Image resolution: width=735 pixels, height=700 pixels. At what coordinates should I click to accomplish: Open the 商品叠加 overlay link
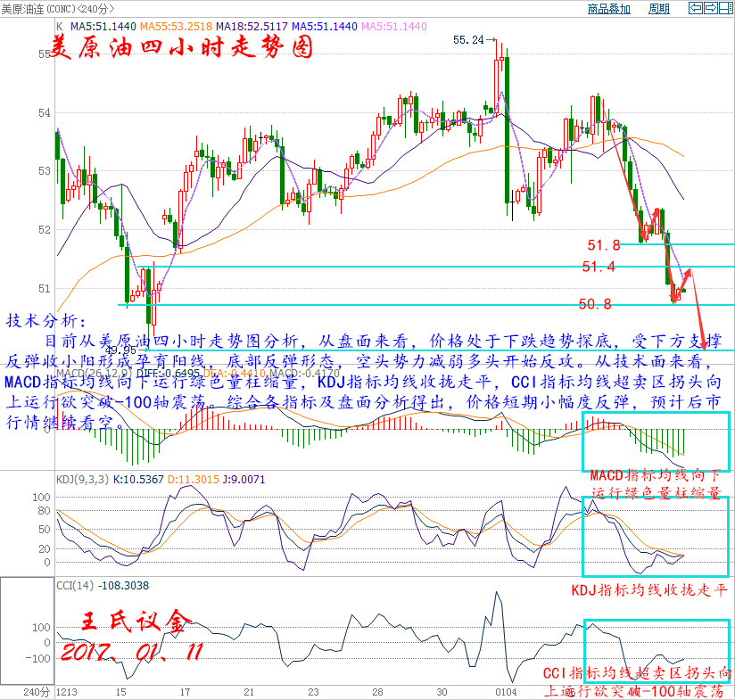click(x=608, y=9)
